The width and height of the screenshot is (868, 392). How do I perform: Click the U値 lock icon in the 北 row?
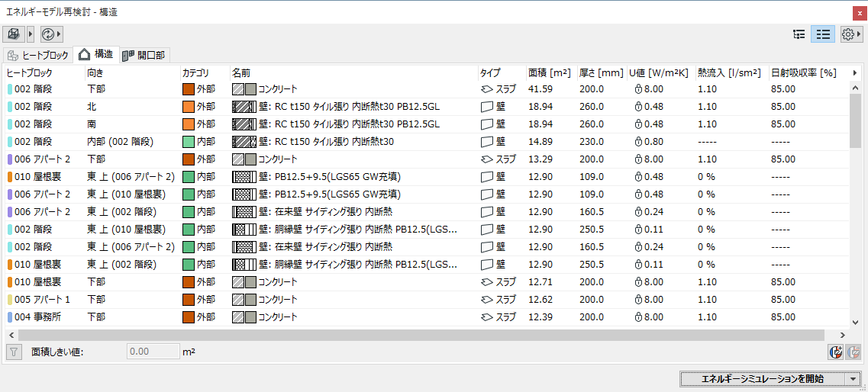coord(637,106)
